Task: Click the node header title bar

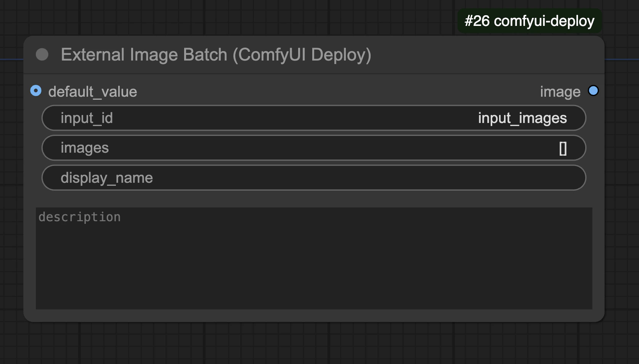Action: [267, 54]
